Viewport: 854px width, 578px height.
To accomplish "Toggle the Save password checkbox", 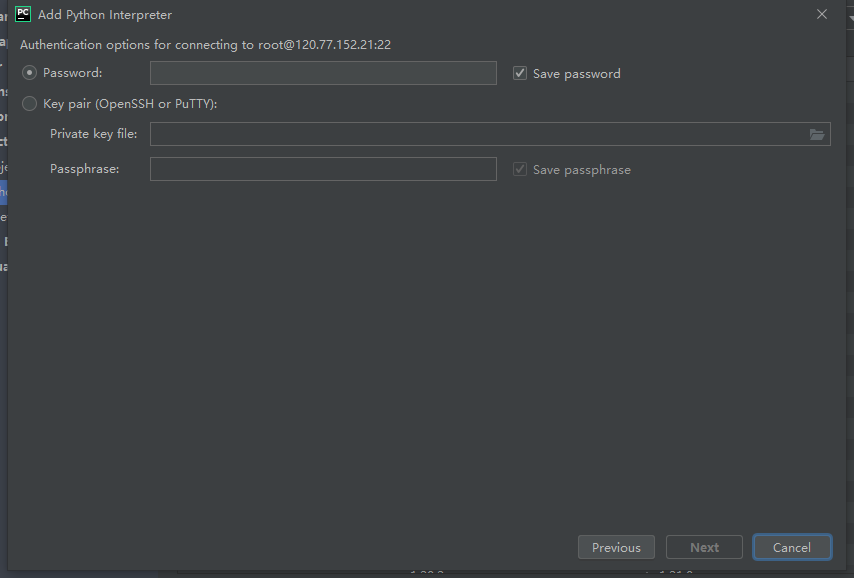I will point(520,73).
